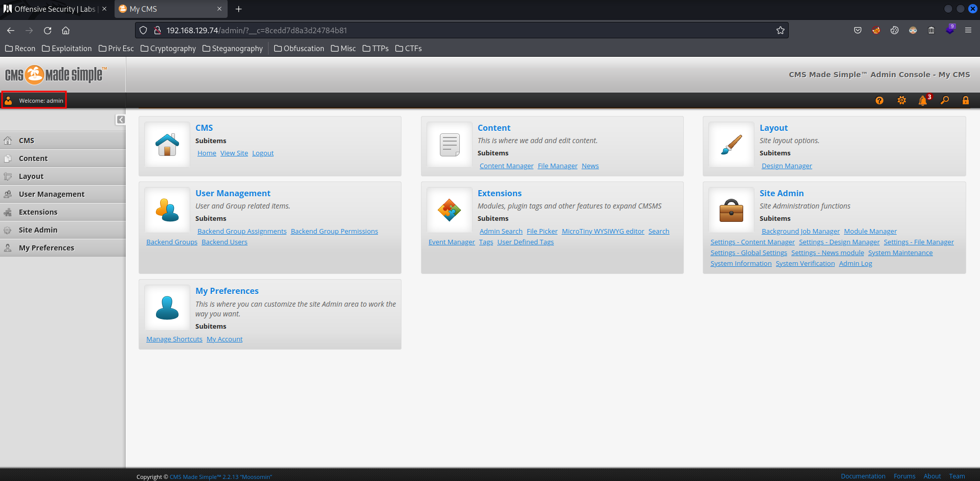This screenshot has height=481, width=980.
Task: Open the Event Manager link
Action: pyautogui.click(x=452, y=242)
